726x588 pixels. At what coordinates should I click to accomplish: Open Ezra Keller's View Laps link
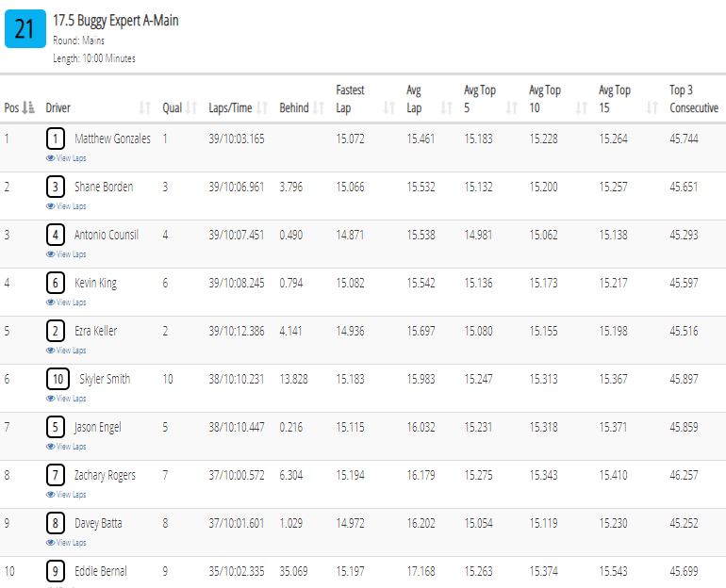click(66, 351)
